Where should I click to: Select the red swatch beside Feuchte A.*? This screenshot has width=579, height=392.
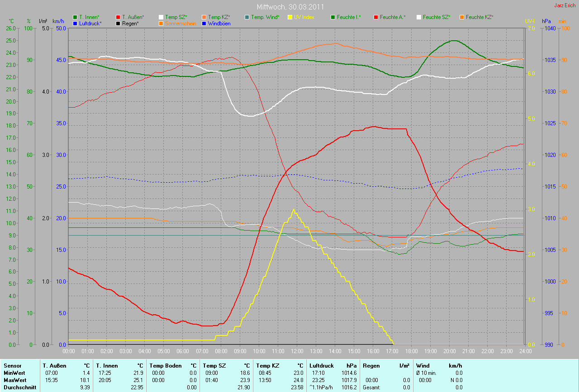click(x=376, y=17)
